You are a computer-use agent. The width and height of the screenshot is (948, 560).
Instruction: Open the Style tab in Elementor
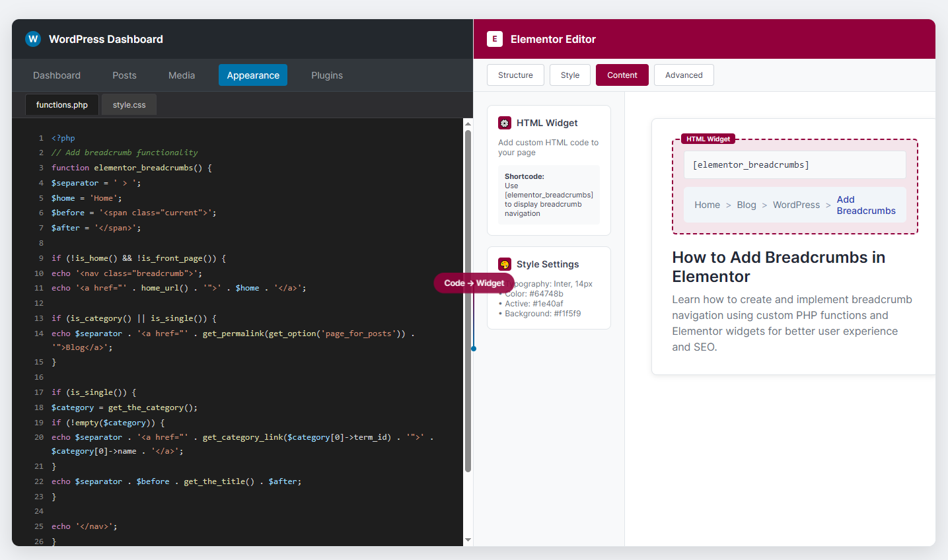(570, 75)
